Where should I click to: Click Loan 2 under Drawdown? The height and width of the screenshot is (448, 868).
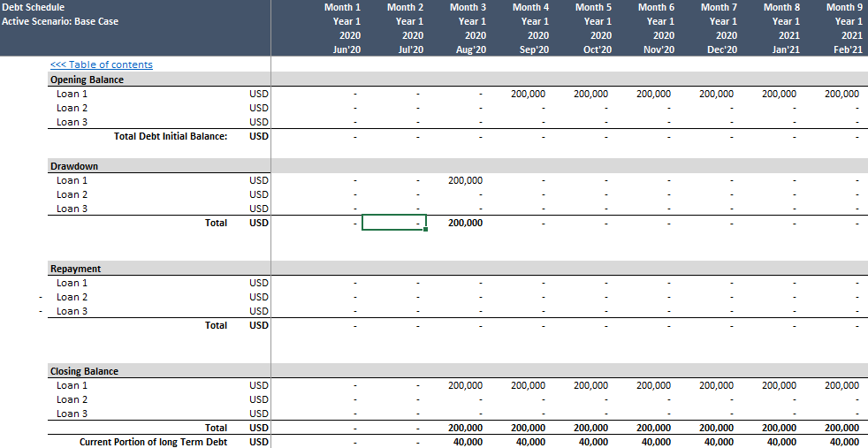tap(72, 194)
